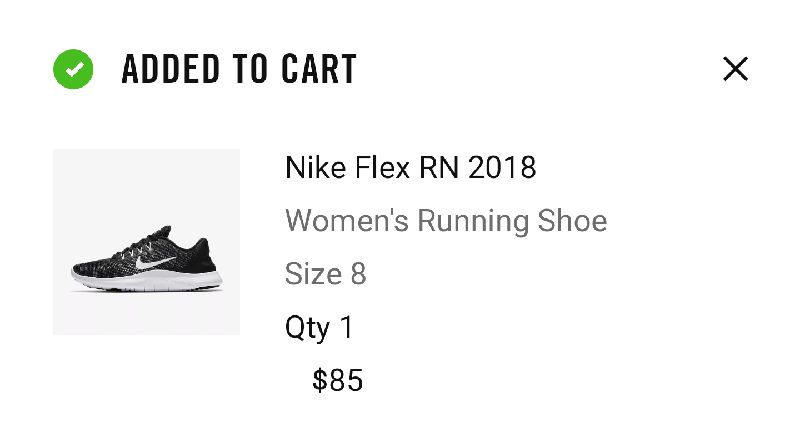Click the Size 8 label
This screenshot has width=800, height=439.
click(x=325, y=274)
